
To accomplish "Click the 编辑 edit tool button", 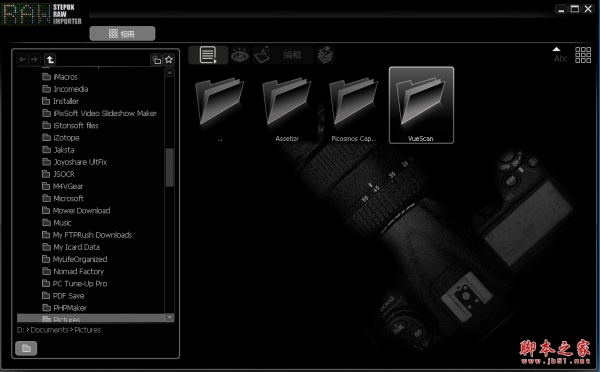I will [x=282, y=55].
